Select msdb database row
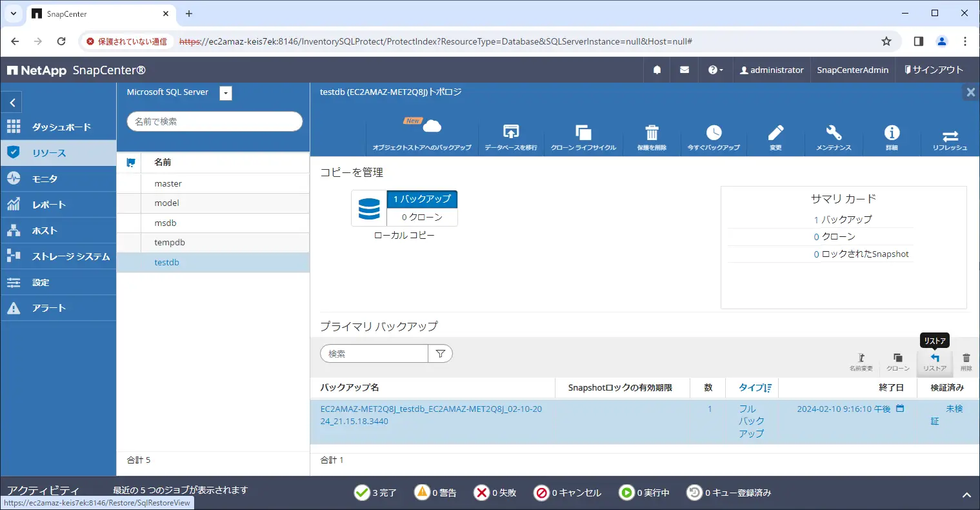Image resolution: width=980 pixels, height=510 pixels. [213, 223]
